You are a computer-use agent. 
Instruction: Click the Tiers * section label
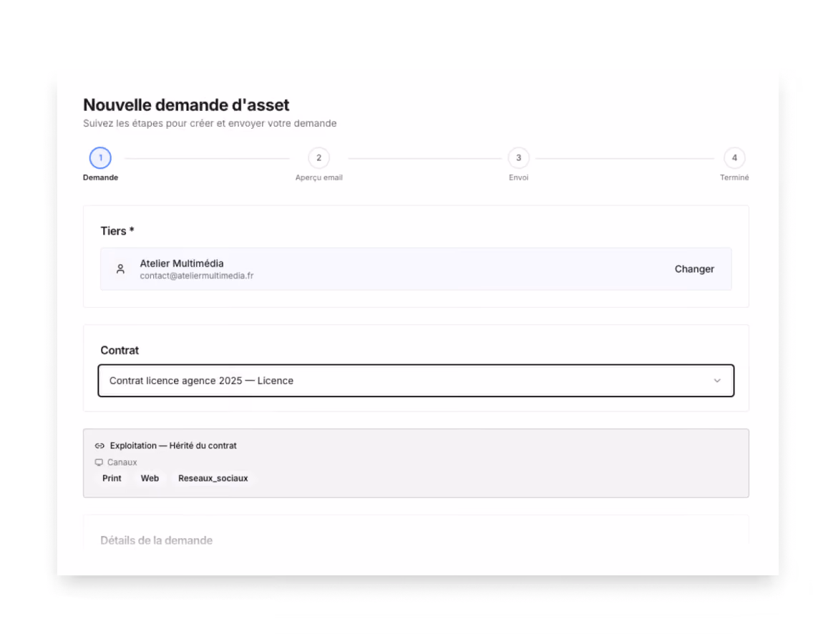[117, 230]
